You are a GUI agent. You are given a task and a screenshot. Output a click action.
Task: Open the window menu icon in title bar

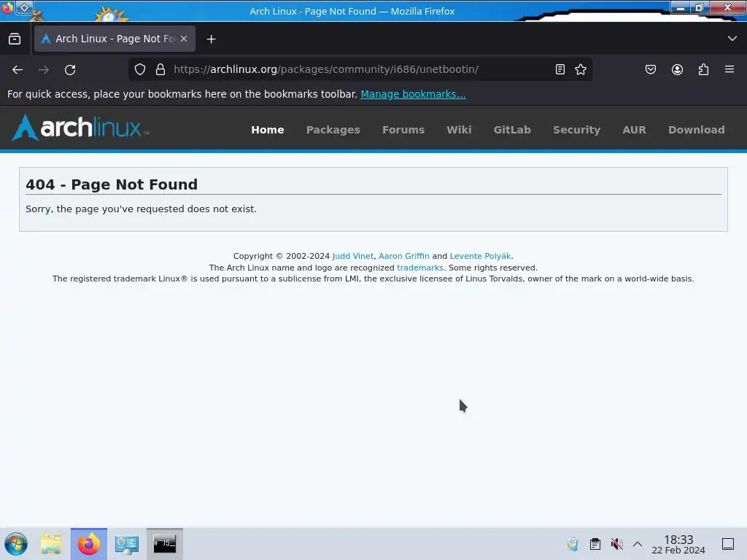(7, 8)
